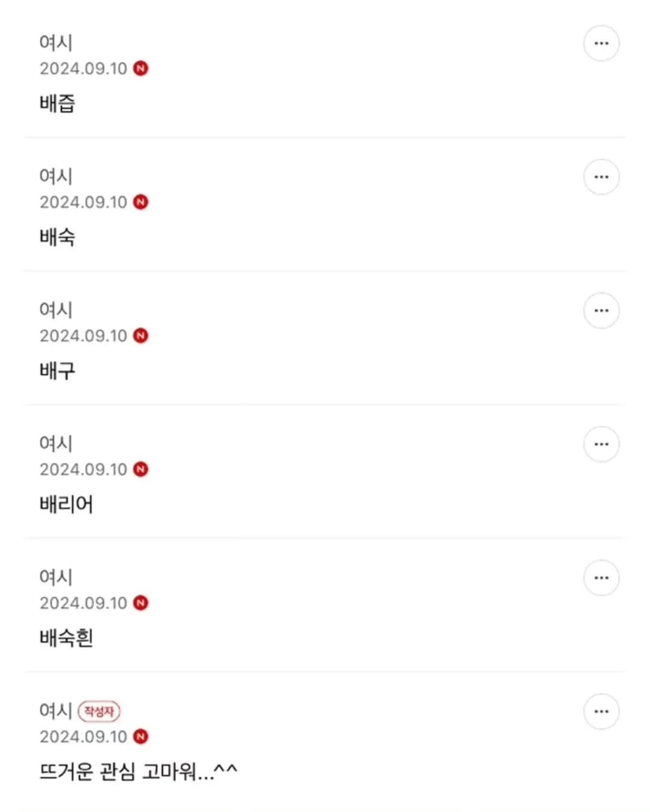Click the date on the author's comment
Viewport: 650px width, 812px height.
[x=84, y=736]
